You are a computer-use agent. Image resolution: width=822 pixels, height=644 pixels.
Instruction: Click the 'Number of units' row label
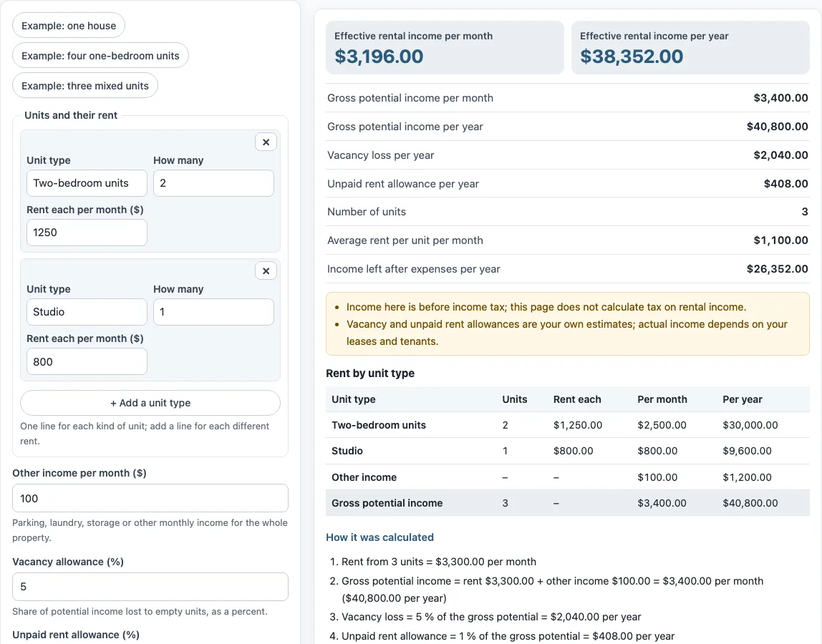tap(367, 212)
